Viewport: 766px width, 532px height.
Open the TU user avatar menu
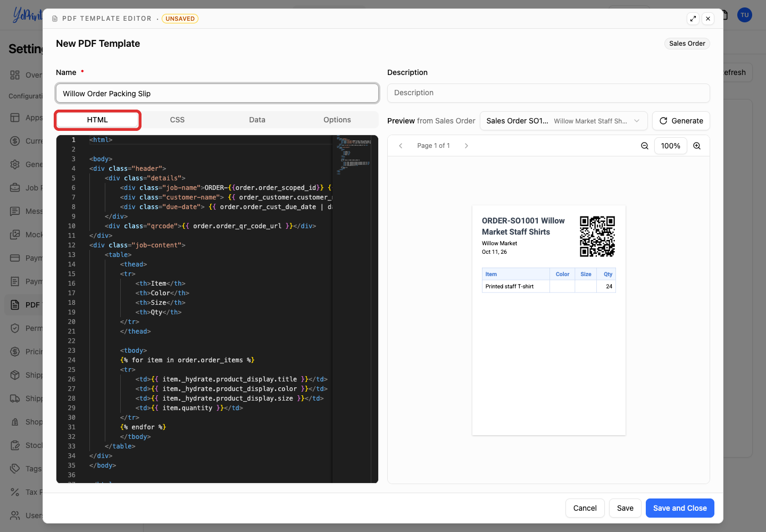(x=745, y=15)
